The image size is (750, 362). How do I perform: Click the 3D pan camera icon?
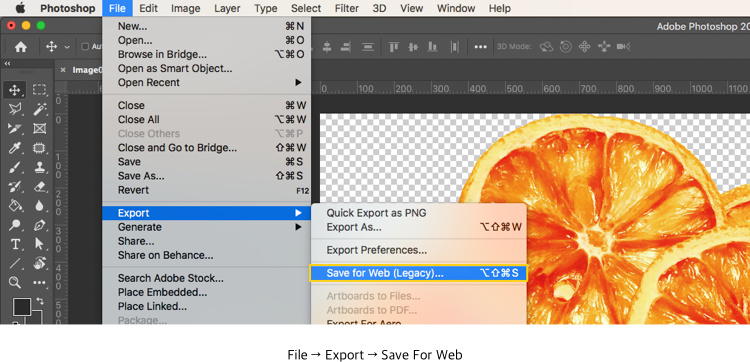click(x=585, y=46)
